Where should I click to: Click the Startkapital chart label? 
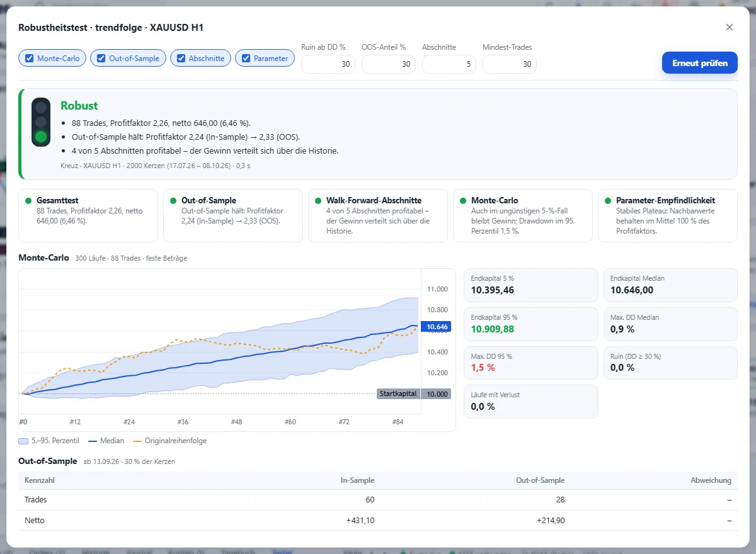(398, 393)
